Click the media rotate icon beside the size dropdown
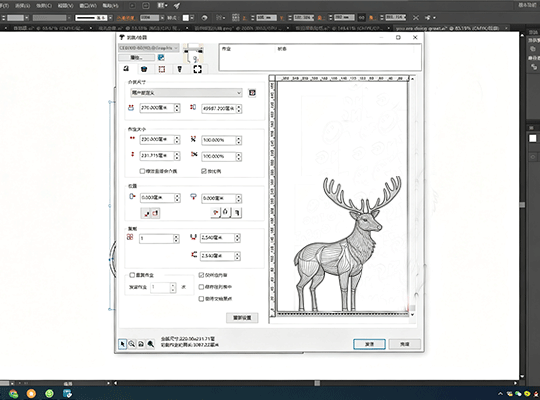 click(x=252, y=93)
